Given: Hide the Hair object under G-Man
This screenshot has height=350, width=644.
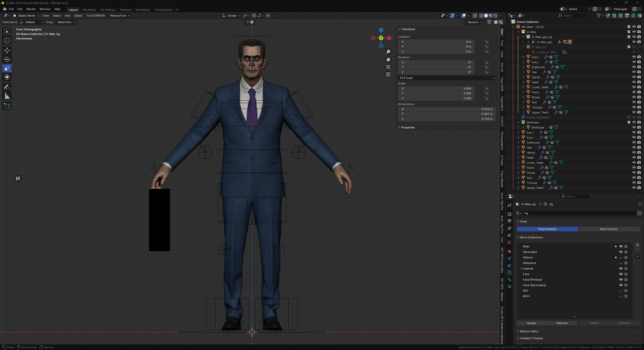Looking at the screenshot, I should [x=634, y=72].
